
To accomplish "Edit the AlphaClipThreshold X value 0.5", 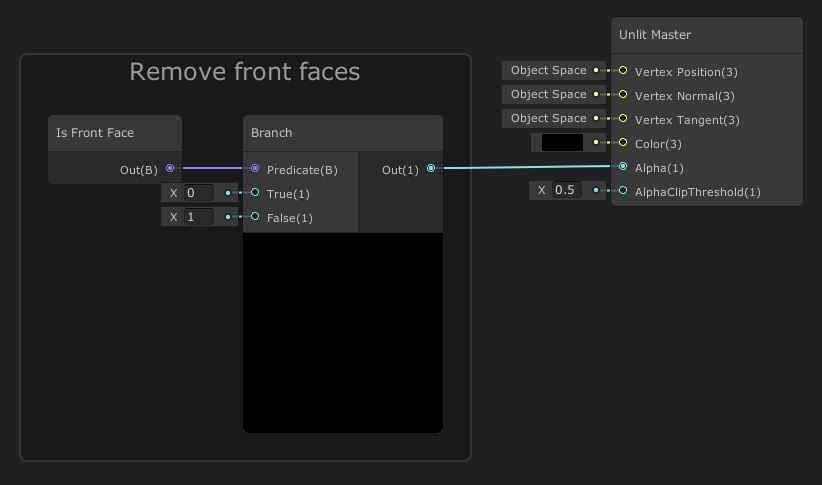I will point(567,190).
